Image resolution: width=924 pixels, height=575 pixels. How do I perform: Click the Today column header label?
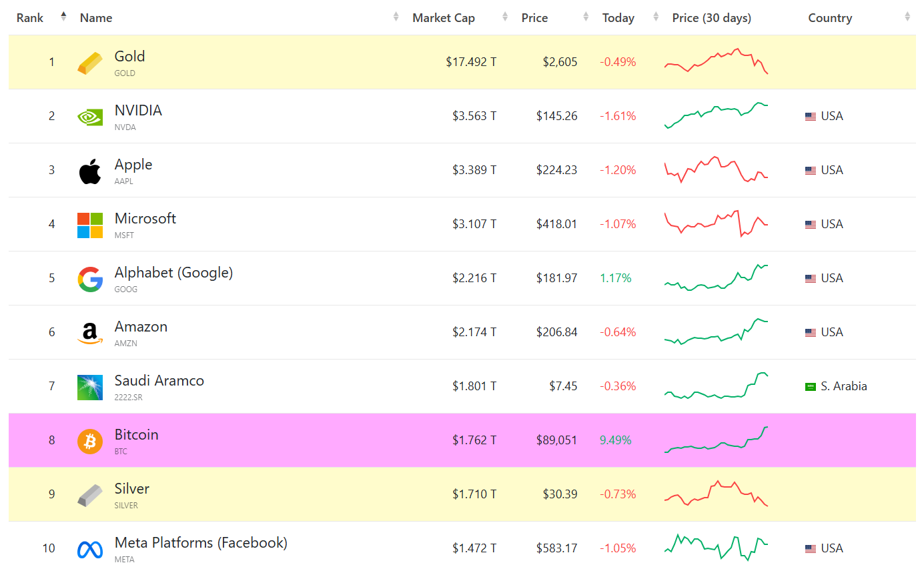[618, 18]
